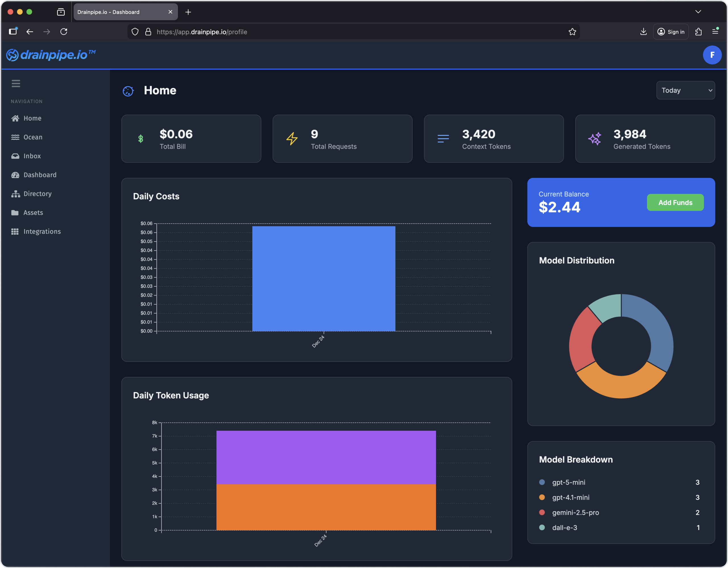Bookmark page with the star icon
The image size is (728, 568).
(572, 32)
